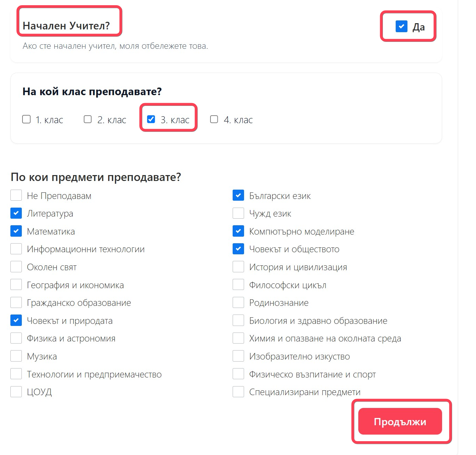476x455 pixels.
Task: Select the Музика checkbox
Action: click(16, 356)
